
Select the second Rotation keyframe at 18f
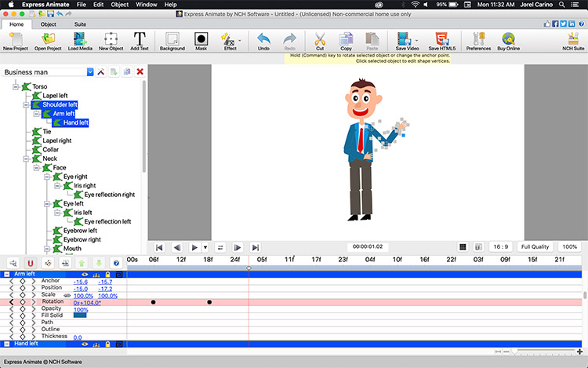[x=209, y=302]
